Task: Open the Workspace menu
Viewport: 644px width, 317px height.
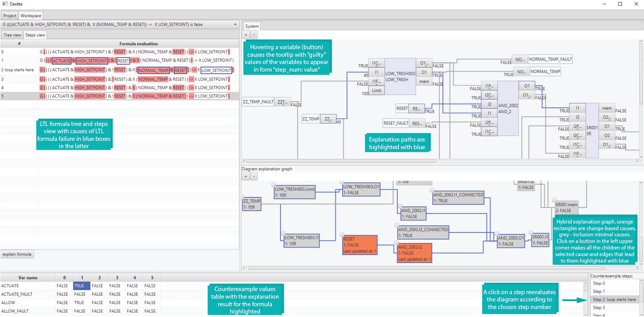Action: [x=31, y=16]
